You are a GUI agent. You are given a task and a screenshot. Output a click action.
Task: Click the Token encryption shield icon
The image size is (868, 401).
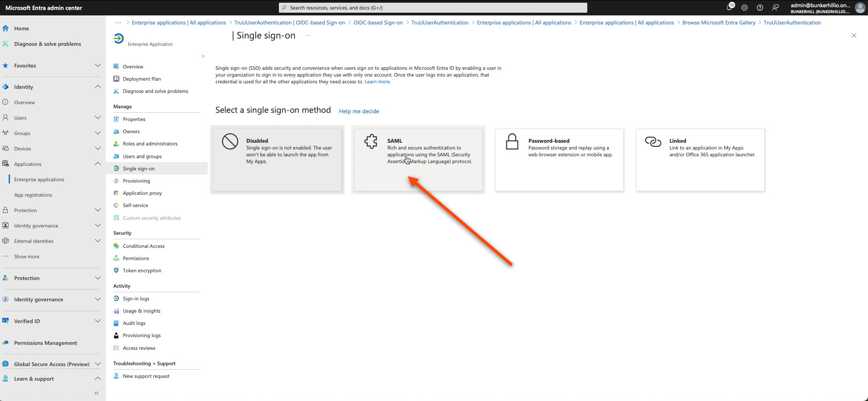116,271
